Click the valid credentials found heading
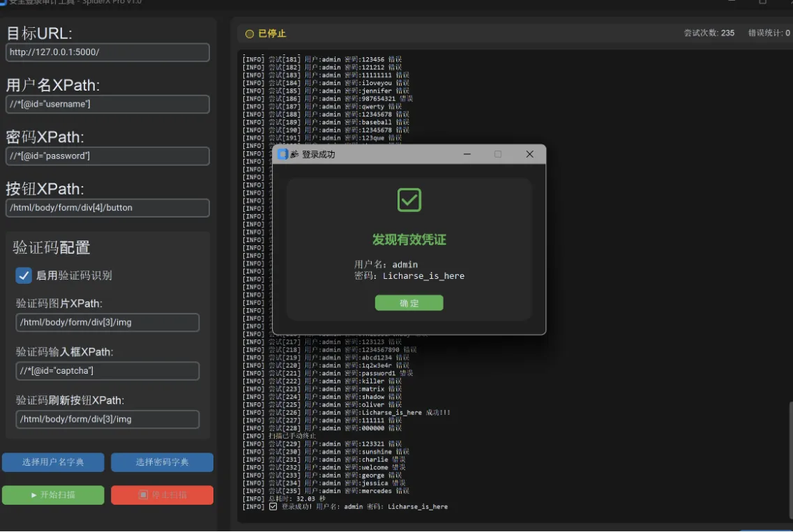Viewport: 793px width, 532px height. (409, 240)
